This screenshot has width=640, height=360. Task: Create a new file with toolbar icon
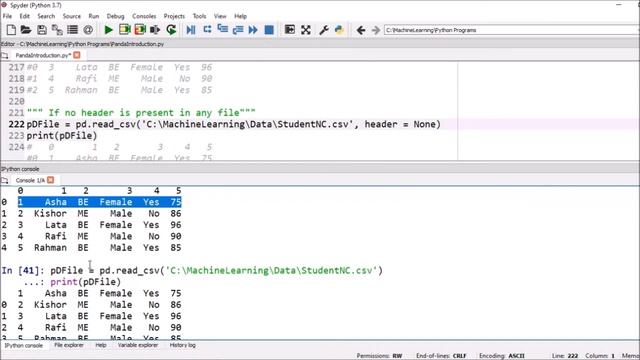point(11,30)
